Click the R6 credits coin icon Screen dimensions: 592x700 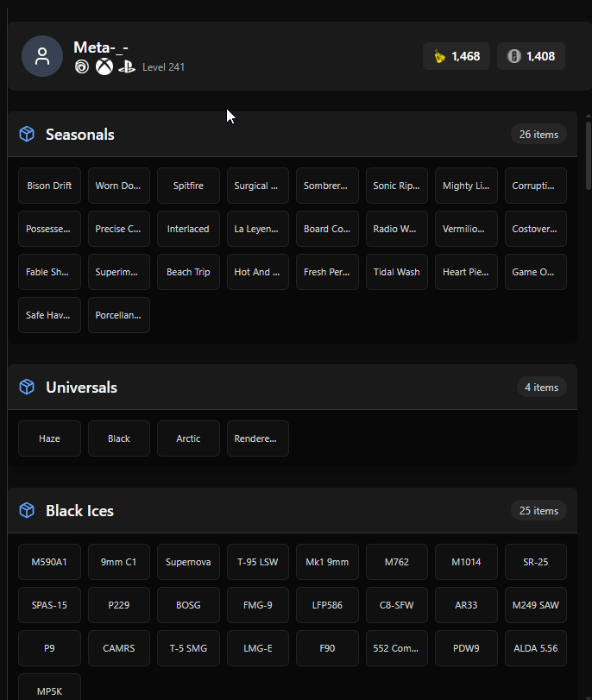pos(513,56)
